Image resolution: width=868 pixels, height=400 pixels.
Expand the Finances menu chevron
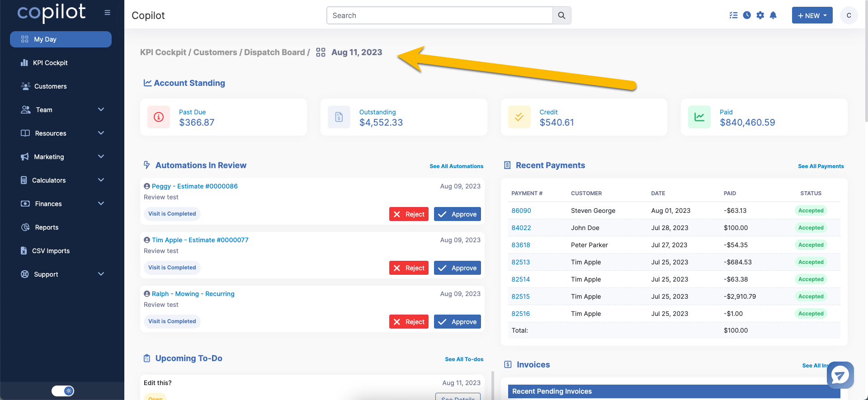point(101,204)
